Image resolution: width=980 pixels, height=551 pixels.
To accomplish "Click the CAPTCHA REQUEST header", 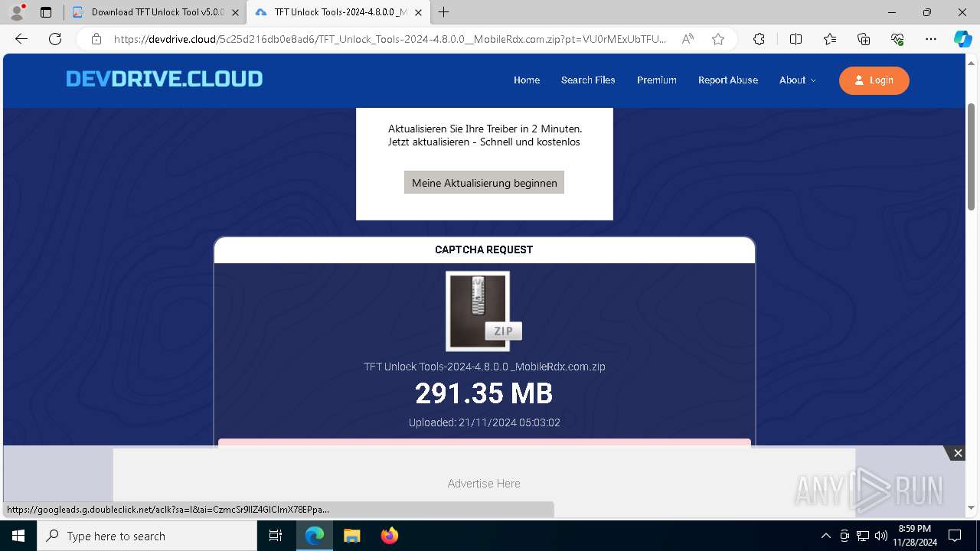I will (484, 249).
